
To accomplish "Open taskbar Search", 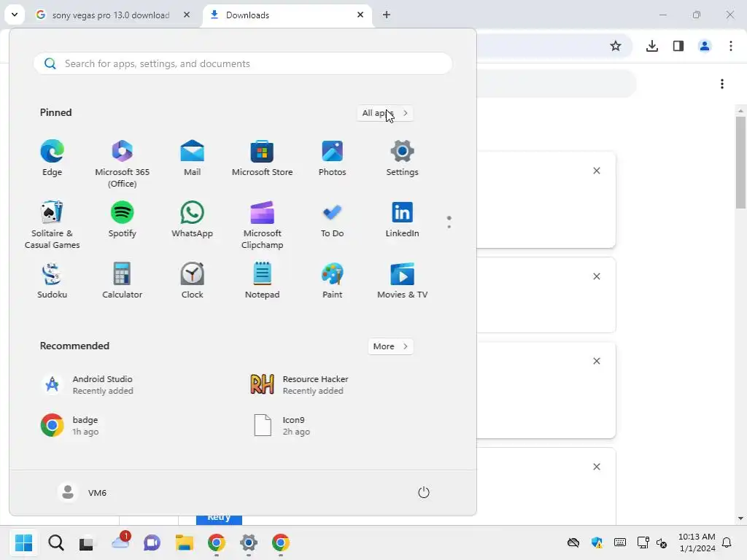I will 55,542.
